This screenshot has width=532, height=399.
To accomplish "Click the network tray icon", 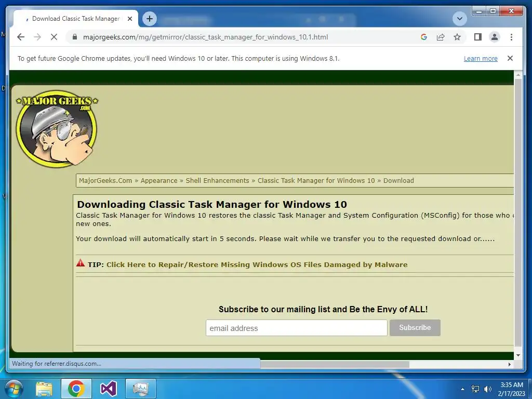I will pyautogui.click(x=475, y=389).
